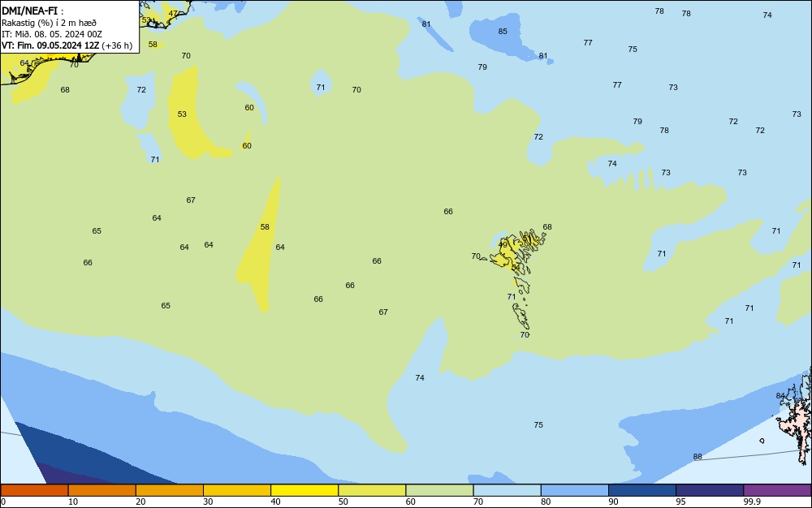Click the humidity value "84" near Shetland
This screenshot has height=508, width=812.
[x=780, y=396]
